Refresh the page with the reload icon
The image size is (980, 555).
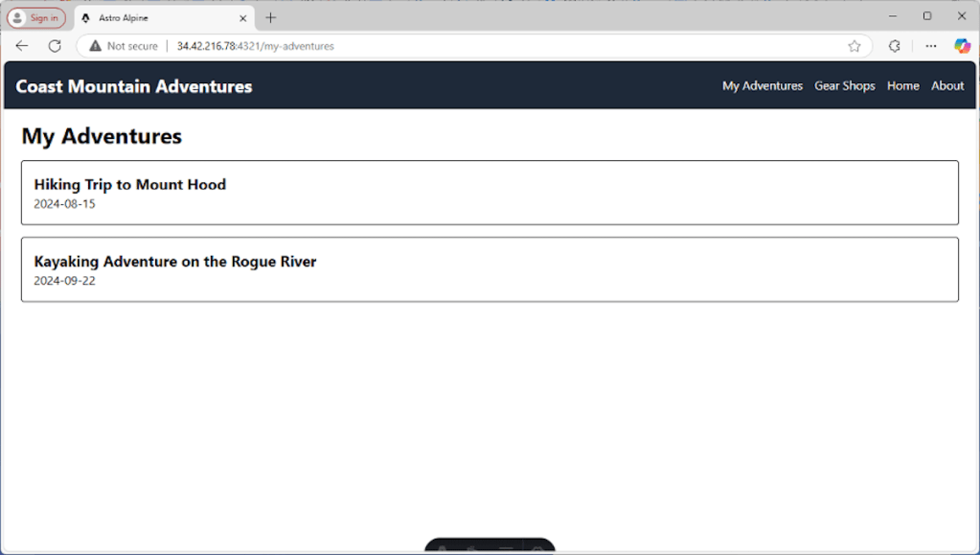tap(55, 45)
